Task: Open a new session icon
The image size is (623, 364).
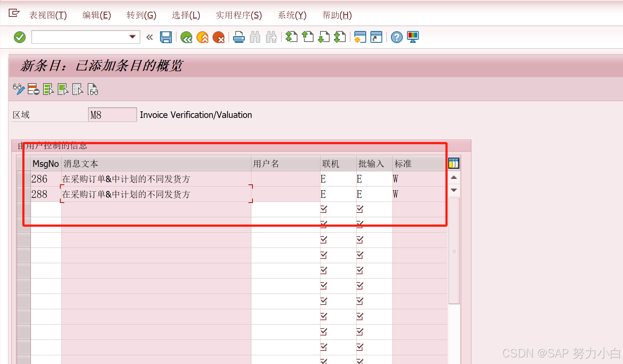Action: (x=360, y=37)
